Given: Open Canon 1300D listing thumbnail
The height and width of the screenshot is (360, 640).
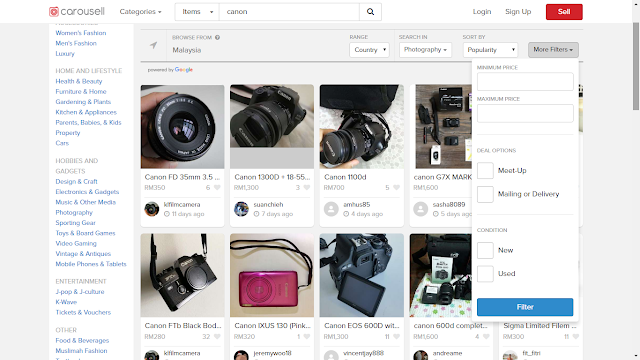Looking at the screenshot, I should (272, 127).
